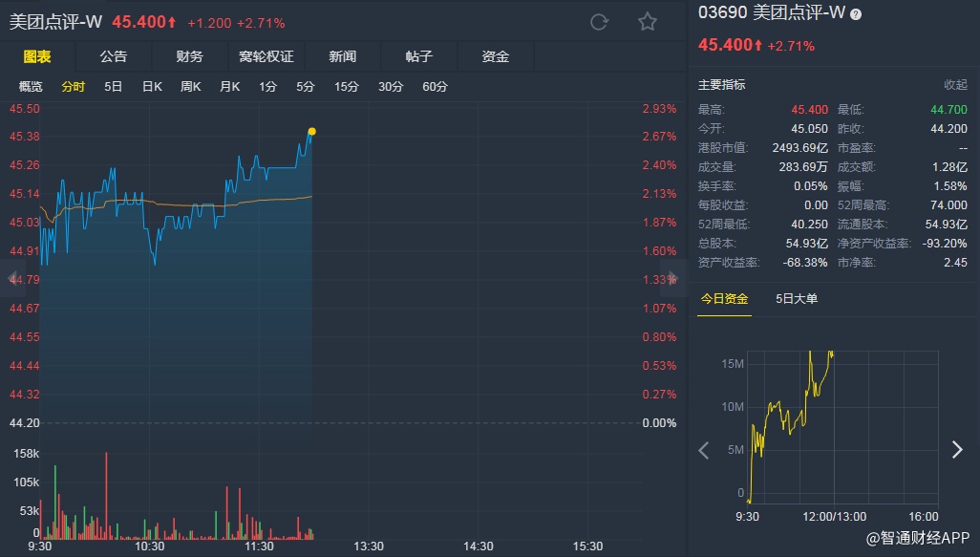The height and width of the screenshot is (557, 980).
Task: Switch chart to 日K period
Action: 152,87
